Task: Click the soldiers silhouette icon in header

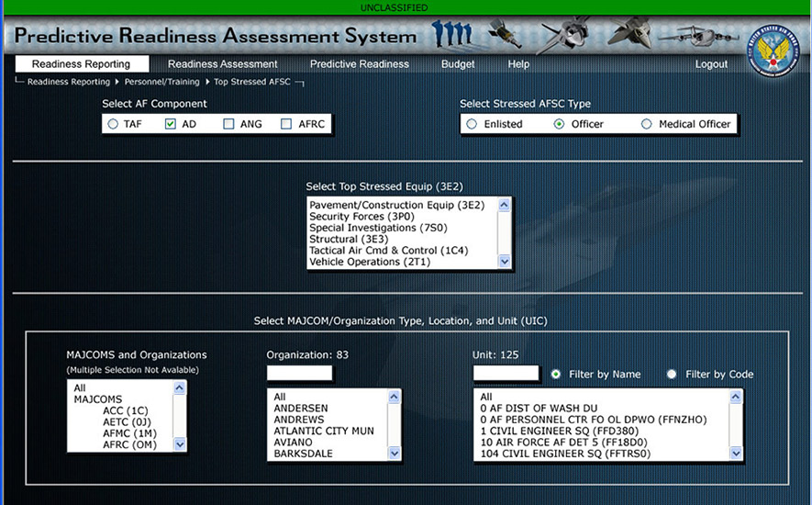Action: 452,36
